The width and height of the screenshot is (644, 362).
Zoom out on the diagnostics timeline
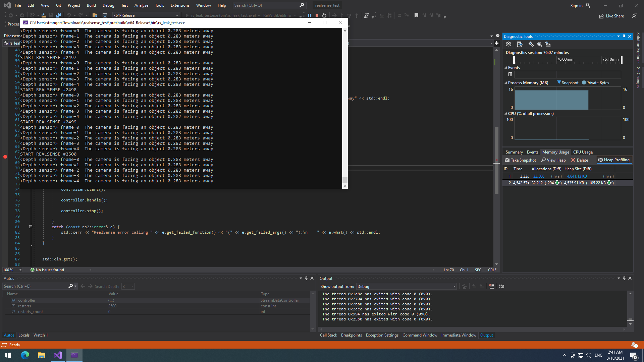[540, 44]
